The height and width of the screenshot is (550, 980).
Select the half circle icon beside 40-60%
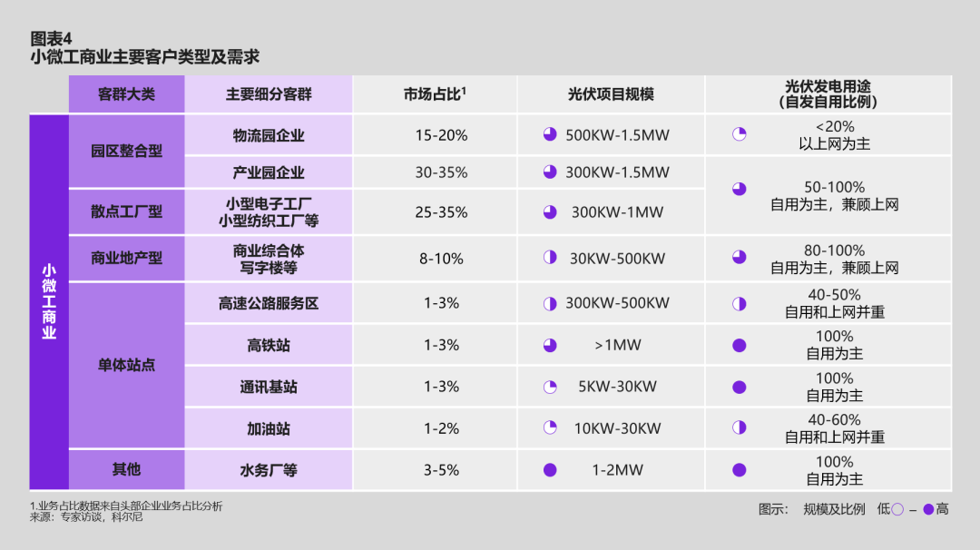(739, 427)
